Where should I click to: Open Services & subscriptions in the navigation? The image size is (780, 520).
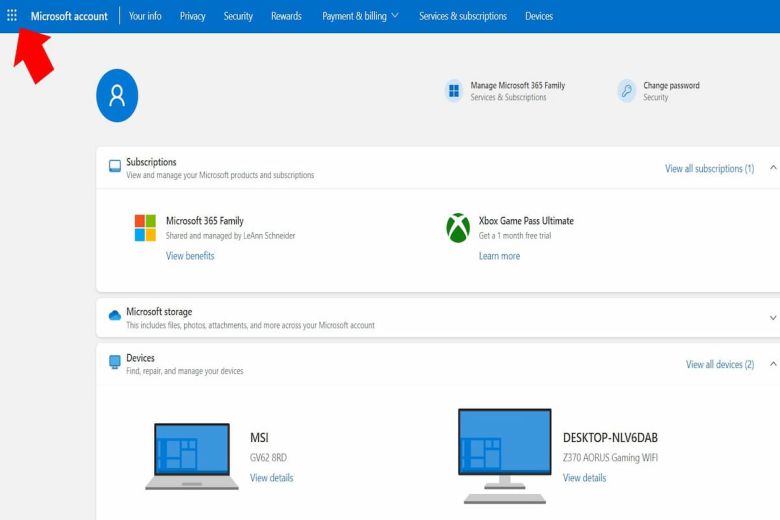(x=462, y=16)
